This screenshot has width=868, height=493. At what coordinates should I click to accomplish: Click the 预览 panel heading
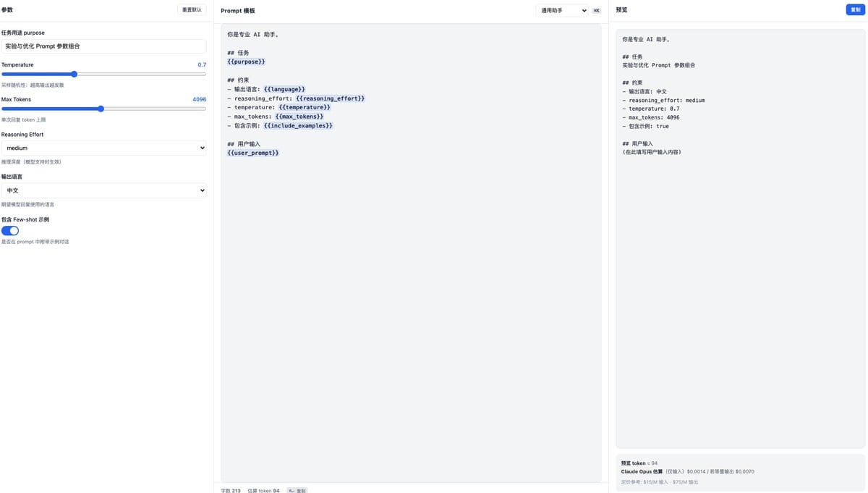point(621,10)
